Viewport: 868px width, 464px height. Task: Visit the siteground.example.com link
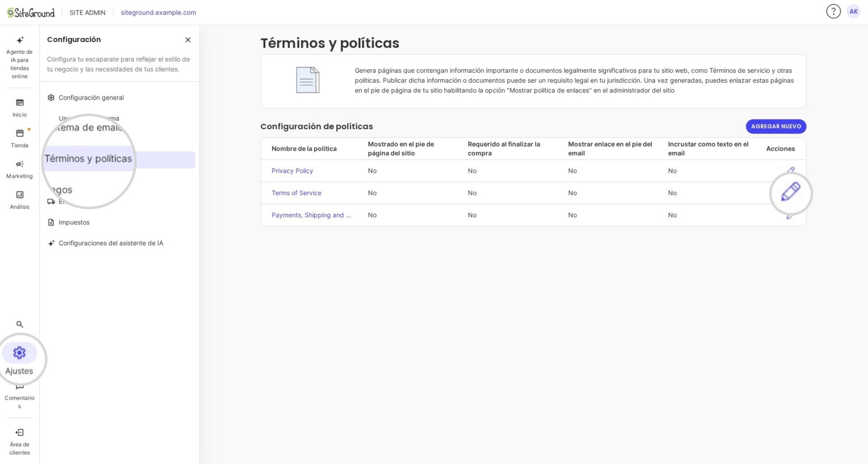pos(158,13)
